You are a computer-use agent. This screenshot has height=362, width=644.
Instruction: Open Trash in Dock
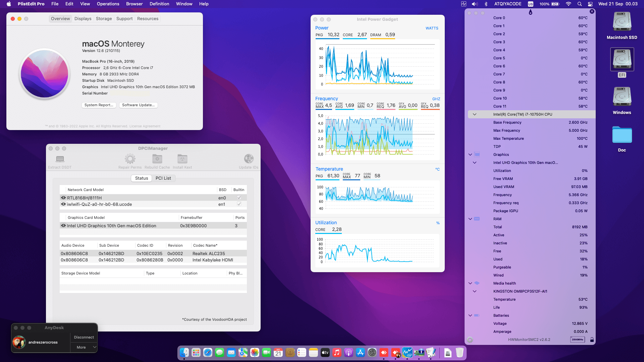[460, 353]
